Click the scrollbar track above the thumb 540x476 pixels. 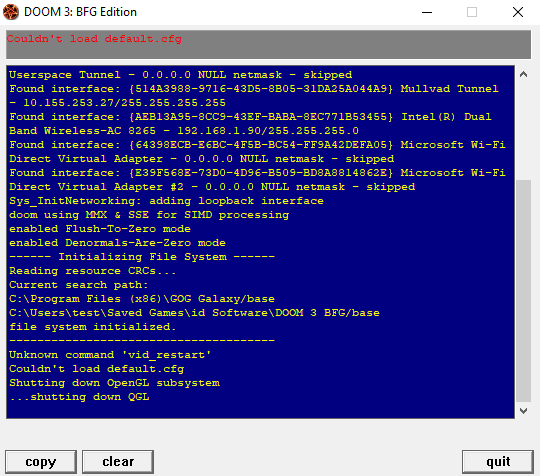point(523,131)
